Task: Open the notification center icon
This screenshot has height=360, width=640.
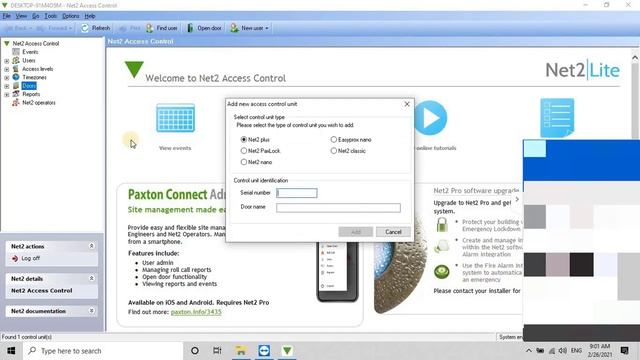Action: pyautogui.click(x=624, y=351)
